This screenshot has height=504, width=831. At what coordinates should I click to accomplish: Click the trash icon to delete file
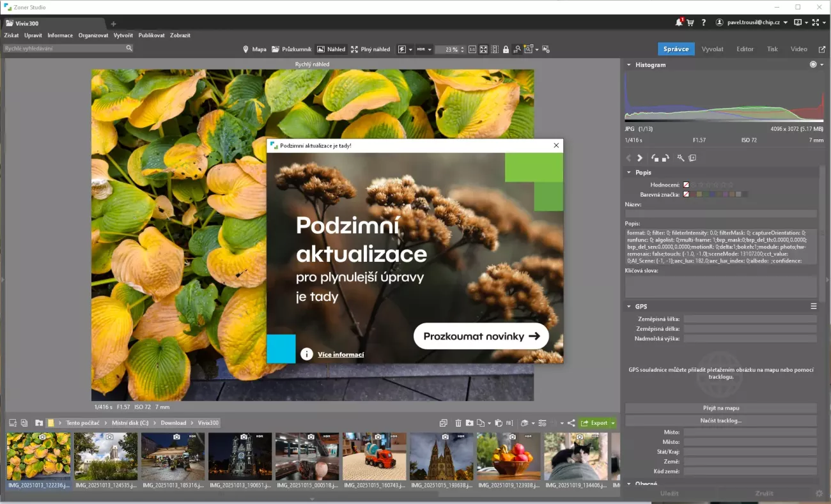(458, 423)
